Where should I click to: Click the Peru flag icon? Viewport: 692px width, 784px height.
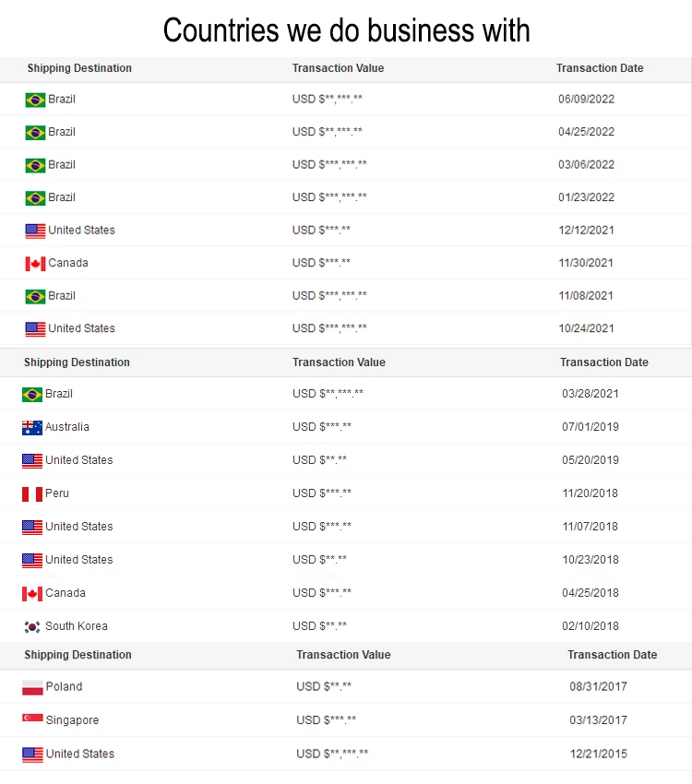[x=32, y=494]
